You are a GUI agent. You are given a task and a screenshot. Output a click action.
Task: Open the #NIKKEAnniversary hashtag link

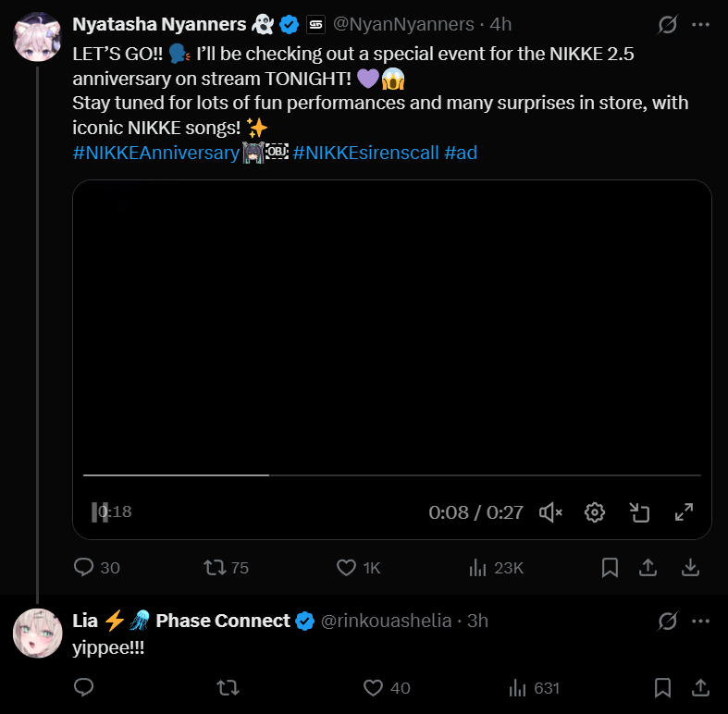pyautogui.click(x=155, y=153)
